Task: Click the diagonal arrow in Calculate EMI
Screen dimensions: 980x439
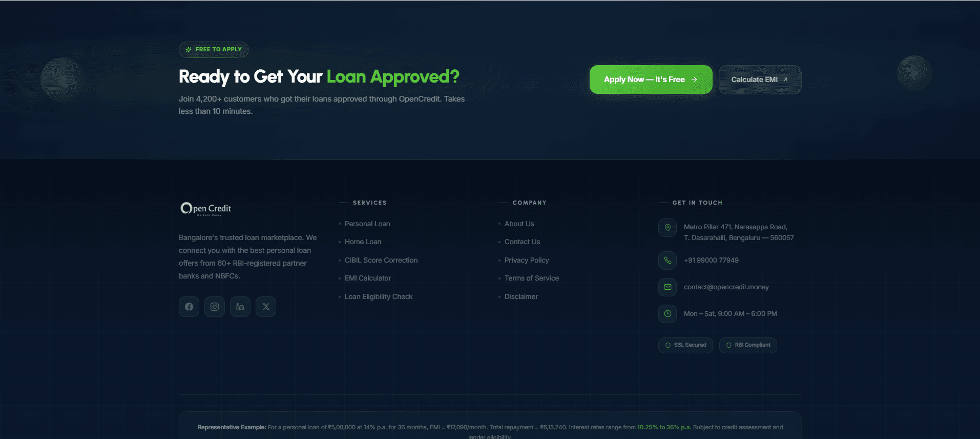Action: [x=785, y=79]
